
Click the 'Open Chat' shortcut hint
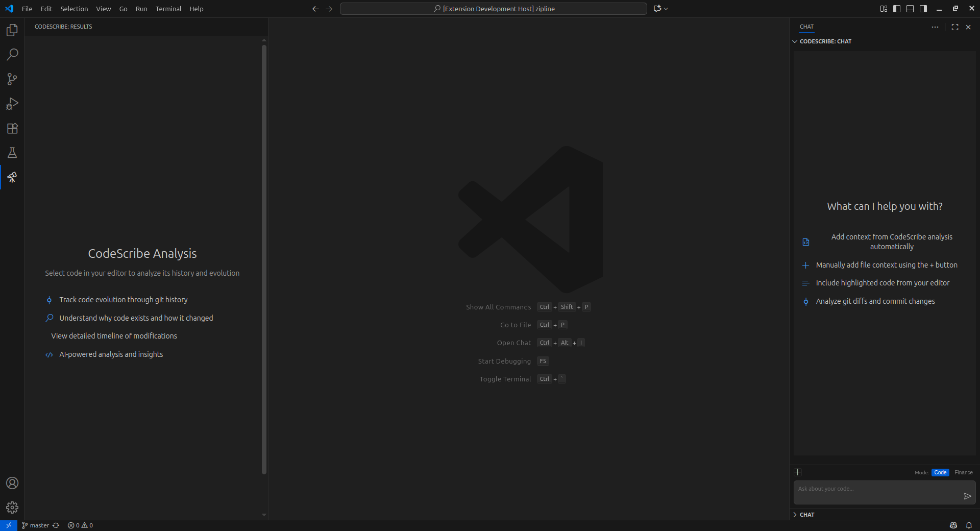[x=541, y=343]
